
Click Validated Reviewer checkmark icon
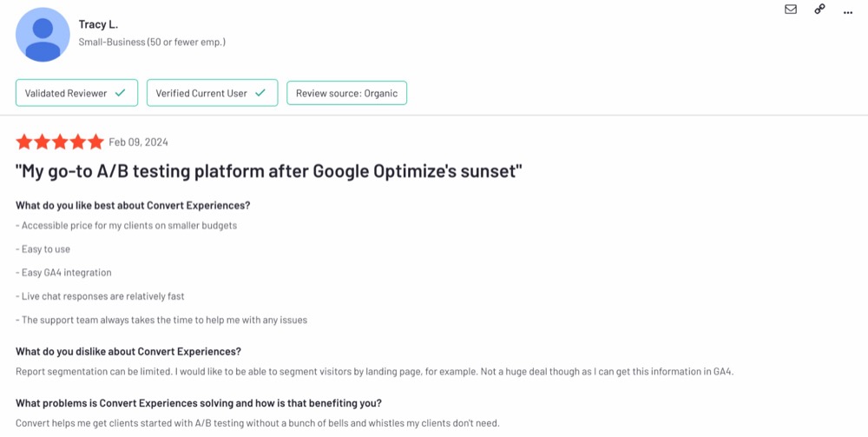coord(120,93)
